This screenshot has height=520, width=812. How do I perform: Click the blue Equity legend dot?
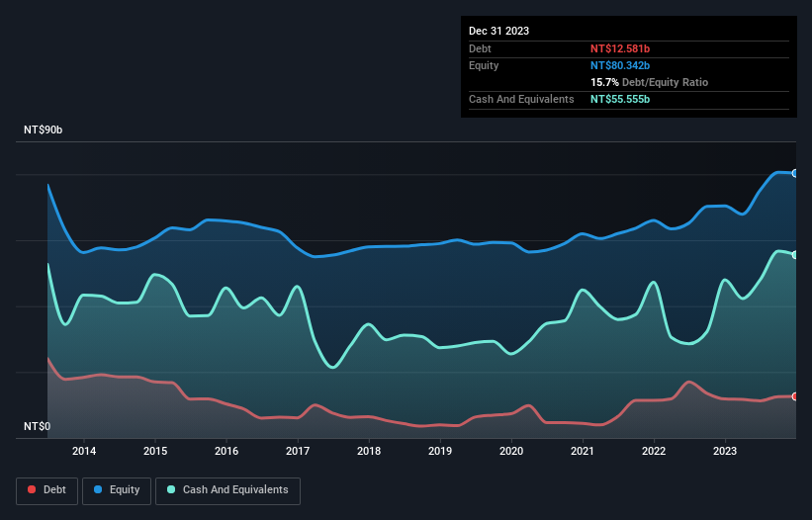(x=98, y=489)
